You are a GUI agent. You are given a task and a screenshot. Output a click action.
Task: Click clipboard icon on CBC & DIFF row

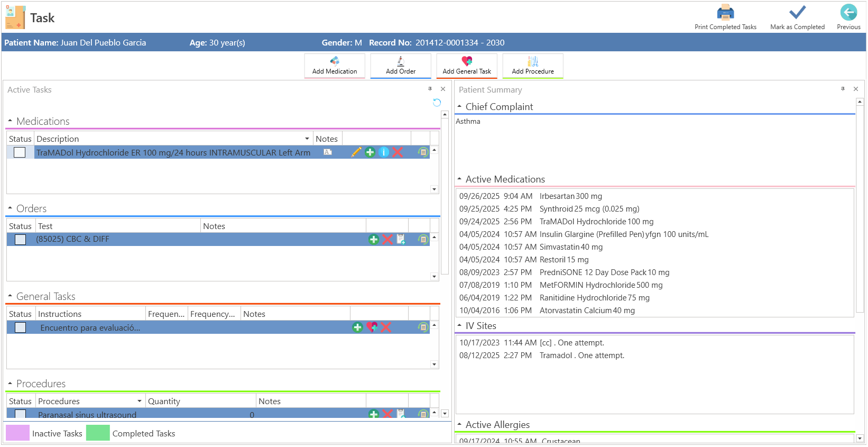[401, 240]
